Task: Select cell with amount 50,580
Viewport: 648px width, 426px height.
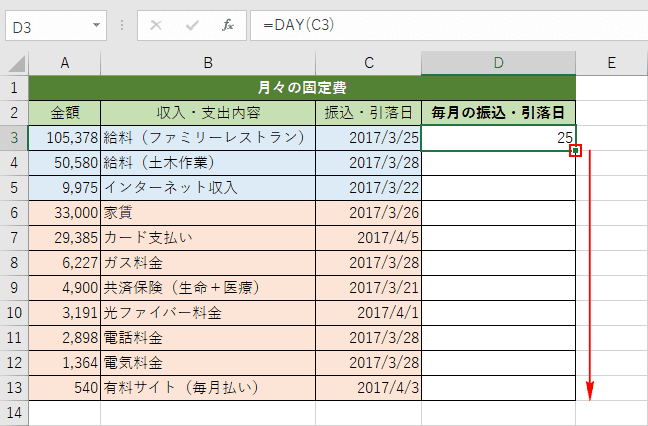Action: pos(64,163)
